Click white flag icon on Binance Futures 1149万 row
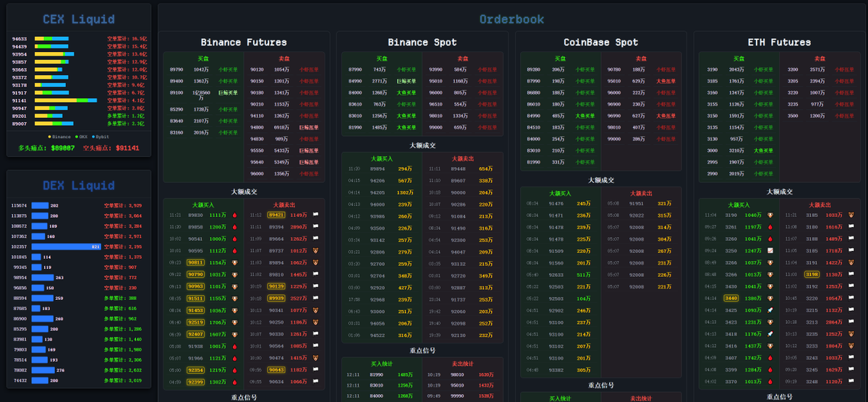 (x=315, y=215)
